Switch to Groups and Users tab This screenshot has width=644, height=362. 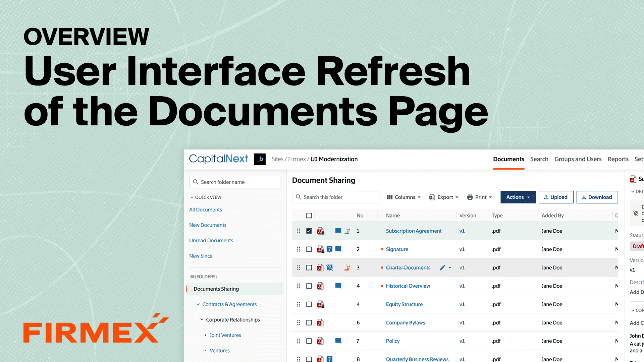(x=578, y=159)
